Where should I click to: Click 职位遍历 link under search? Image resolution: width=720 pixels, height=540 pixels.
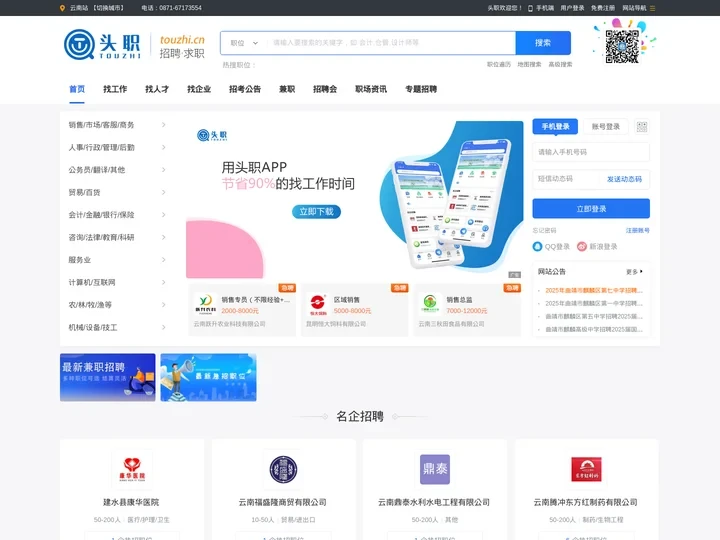tap(499, 65)
